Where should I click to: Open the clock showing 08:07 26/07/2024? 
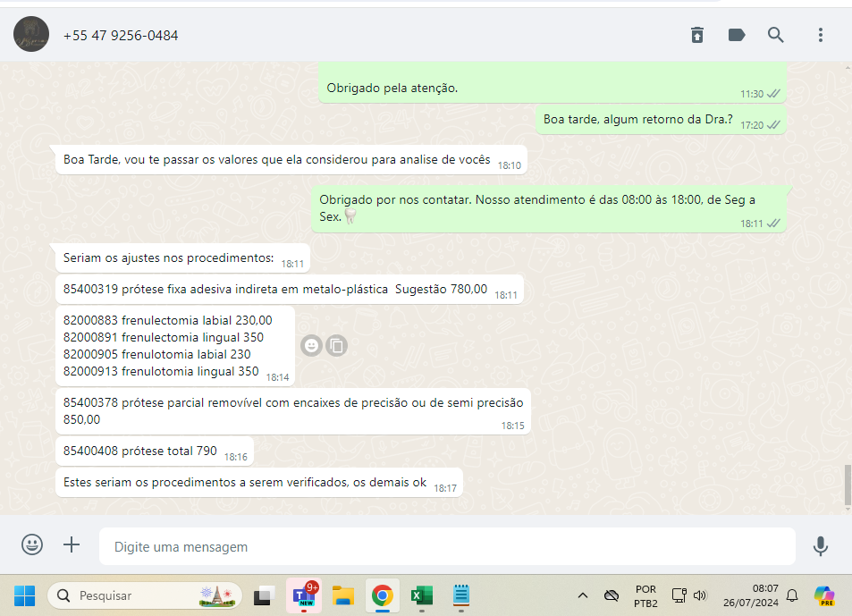[x=750, y=596]
